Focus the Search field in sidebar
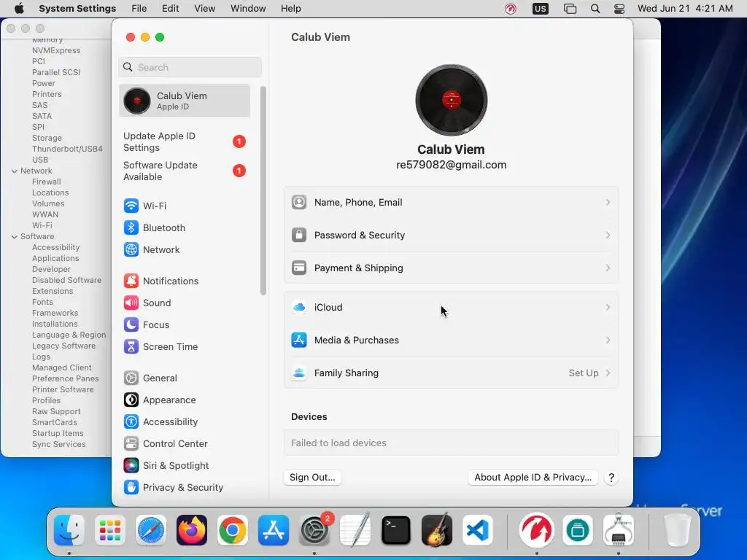The image size is (747, 560). click(x=190, y=67)
